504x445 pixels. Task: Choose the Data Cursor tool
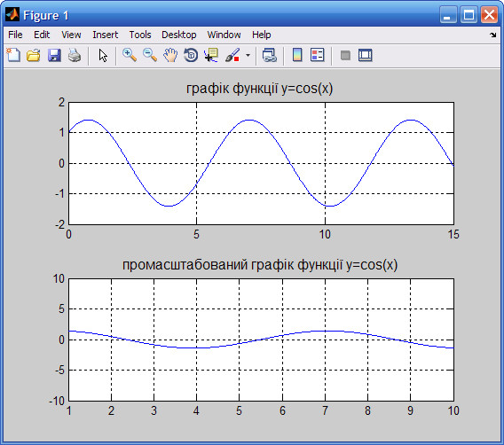pyautogui.click(x=211, y=55)
